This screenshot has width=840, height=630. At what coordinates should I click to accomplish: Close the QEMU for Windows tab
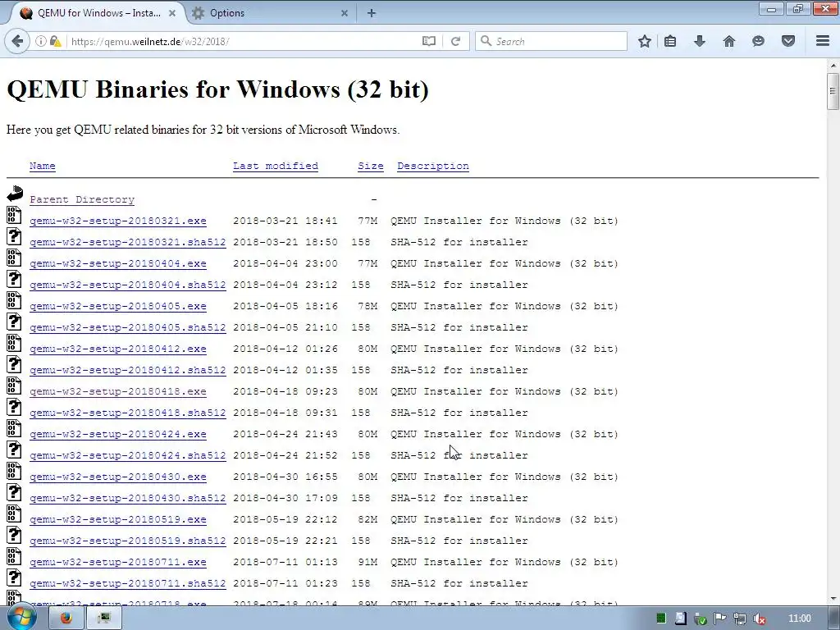click(172, 13)
